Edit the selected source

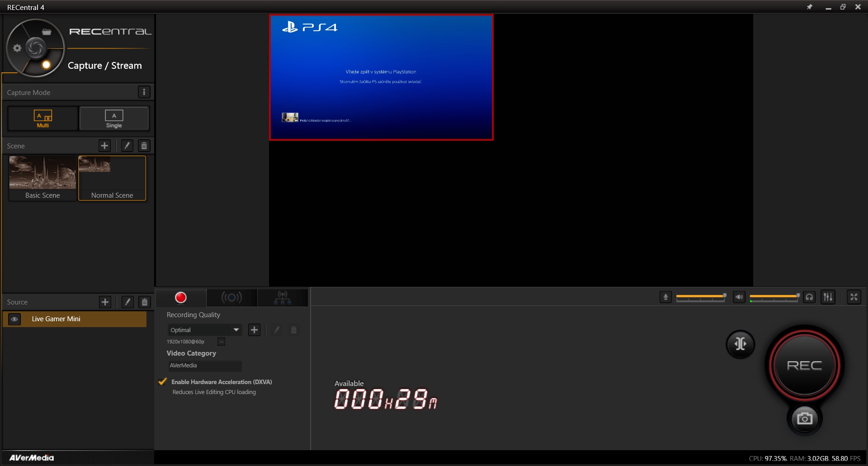pos(127,302)
